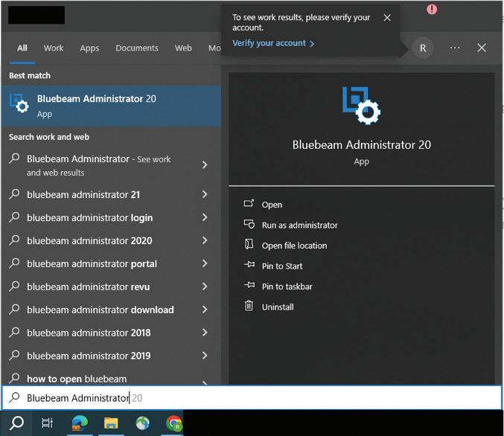Expand arrow for 'bluebeam administrator 2019'
This screenshot has height=436, width=504.
pyautogui.click(x=205, y=356)
